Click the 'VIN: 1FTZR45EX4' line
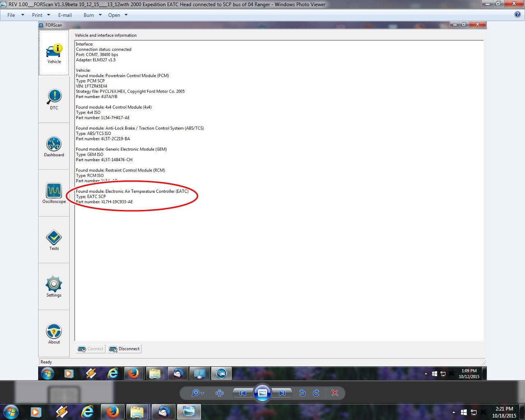The image size is (525, 420). (91, 86)
